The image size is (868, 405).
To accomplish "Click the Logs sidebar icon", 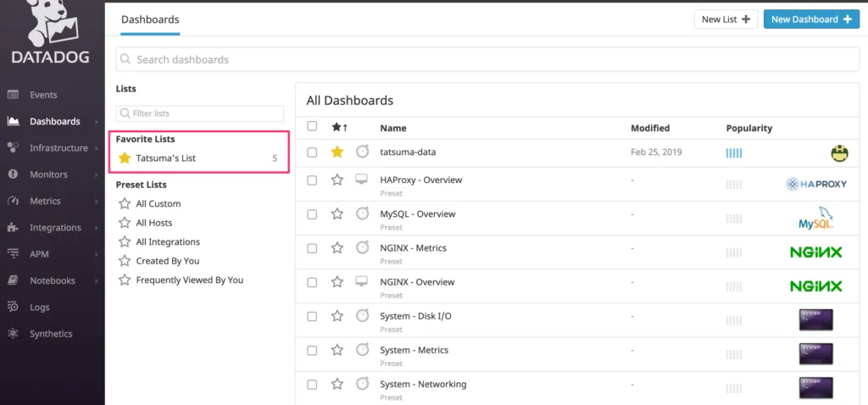I will click(x=13, y=307).
